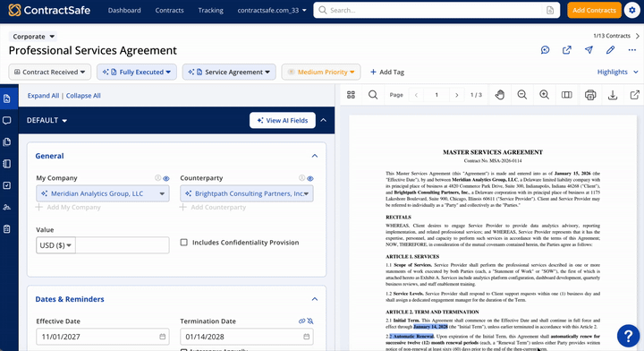Open the contractsafe.com_33 account menu
The image size is (644, 351).
(272, 10)
